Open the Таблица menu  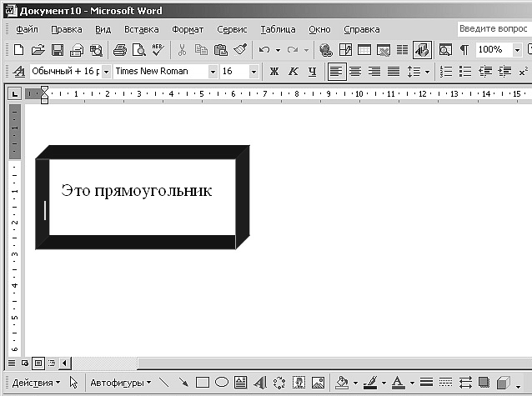click(x=279, y=29)
